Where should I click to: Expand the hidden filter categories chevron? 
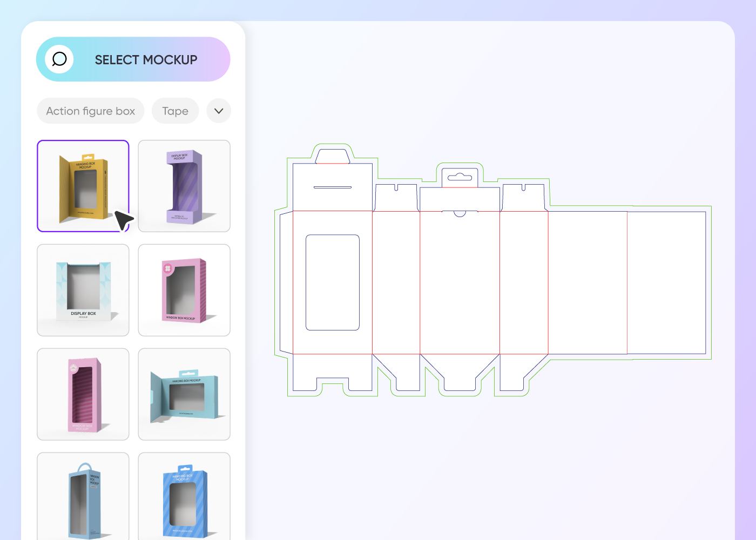(219, 111)
